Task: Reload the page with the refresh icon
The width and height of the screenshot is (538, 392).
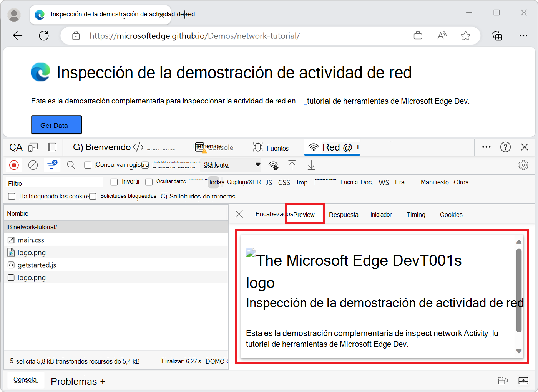Action: pos(44,36)
